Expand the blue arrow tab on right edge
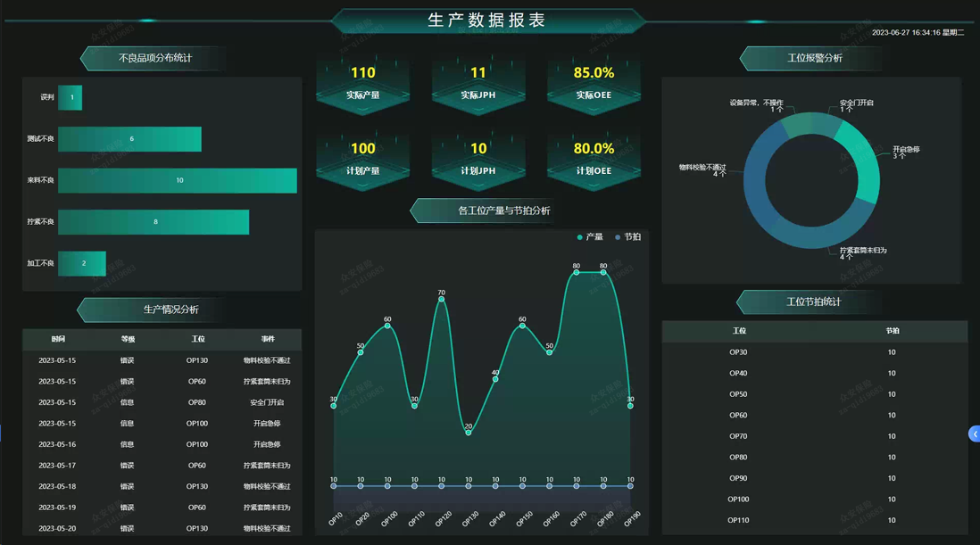The height and width of the screenshot is (545, 980). click(974, 434)
